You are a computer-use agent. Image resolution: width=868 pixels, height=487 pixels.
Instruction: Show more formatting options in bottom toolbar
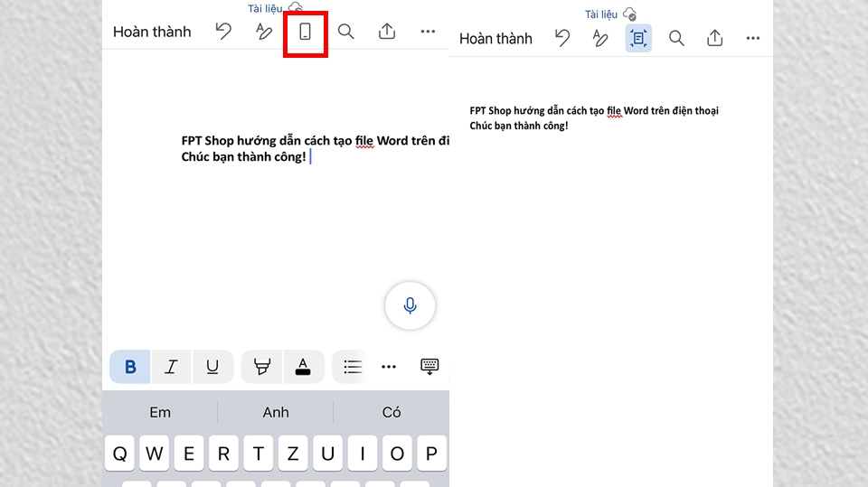tap(389, 366)
